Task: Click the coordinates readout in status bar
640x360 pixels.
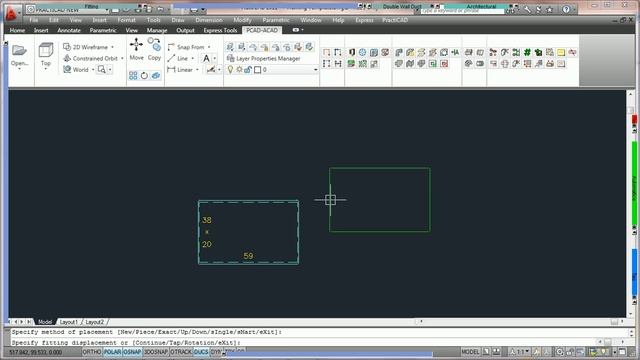Action: pos(36,352)
